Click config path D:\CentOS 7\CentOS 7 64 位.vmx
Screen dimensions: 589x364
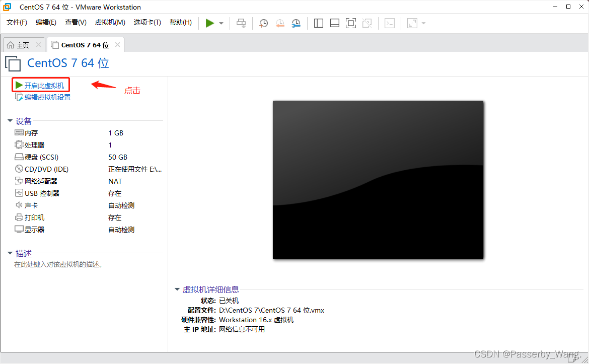pyautogui.click(x=271, y=310)
